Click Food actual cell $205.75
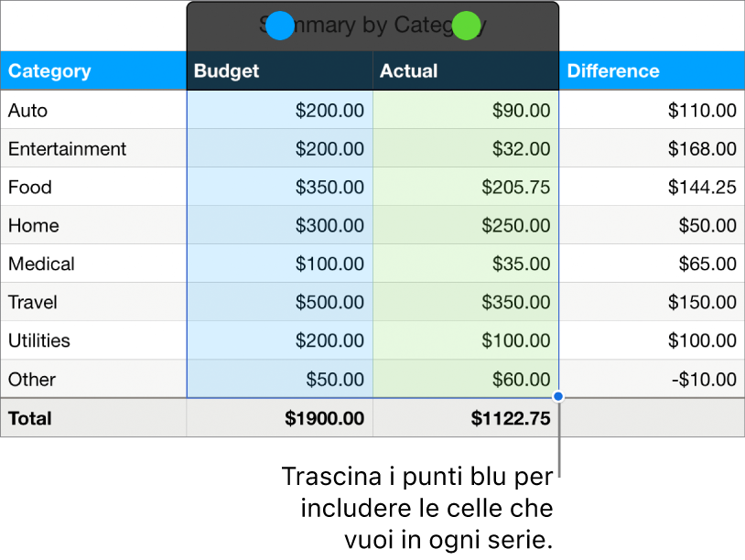The image size is (745, 560). pos(465,188)
